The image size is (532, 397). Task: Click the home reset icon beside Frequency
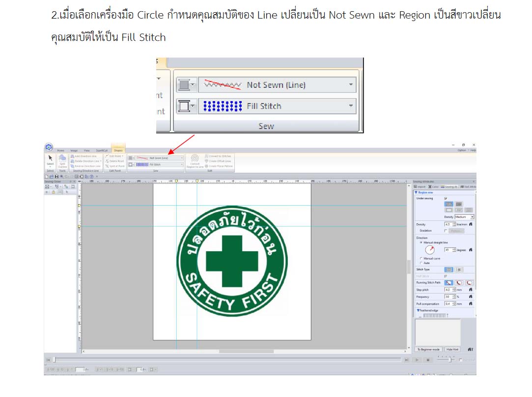(x=471, y=296)
